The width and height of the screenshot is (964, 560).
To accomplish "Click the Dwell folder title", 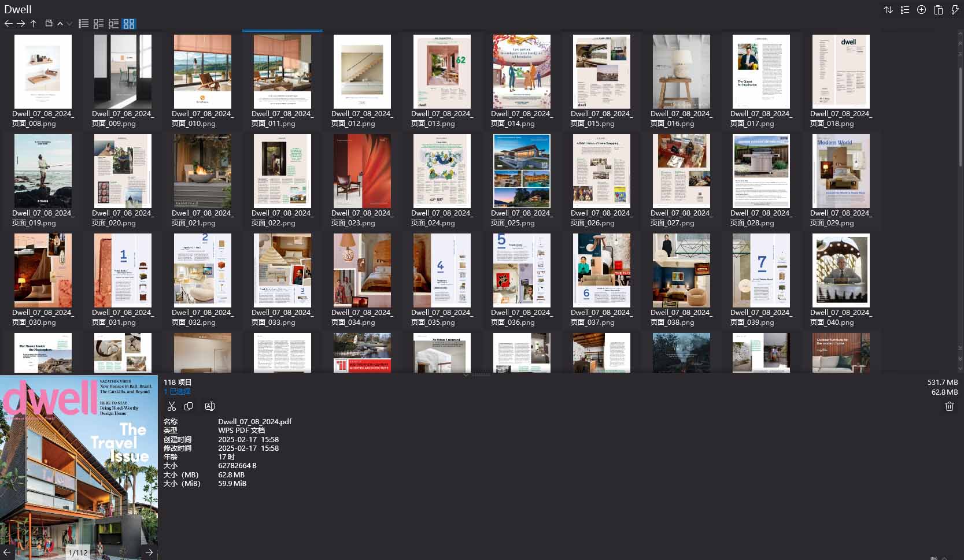I will (x=18, y=9).
